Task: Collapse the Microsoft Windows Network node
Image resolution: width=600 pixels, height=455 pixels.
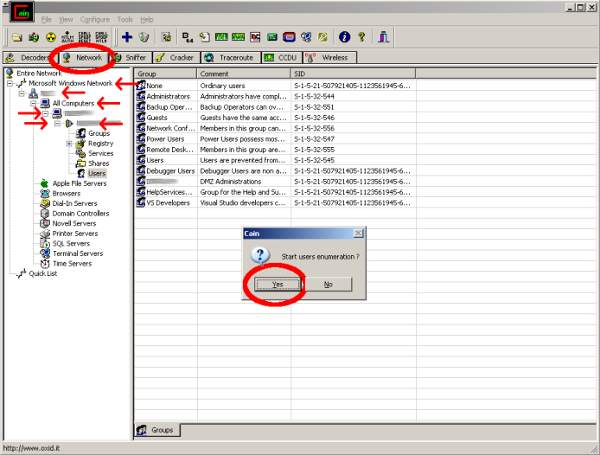Action: point(10,83)
